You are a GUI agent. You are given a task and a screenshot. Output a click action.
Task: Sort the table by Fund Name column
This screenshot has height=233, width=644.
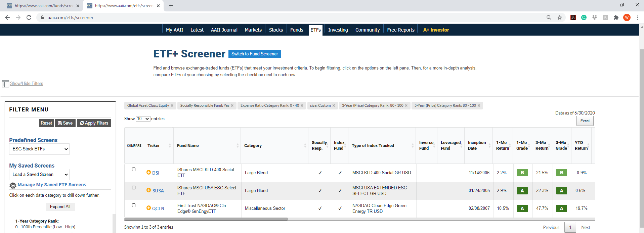pyautogui.click(x=207, y=146)
